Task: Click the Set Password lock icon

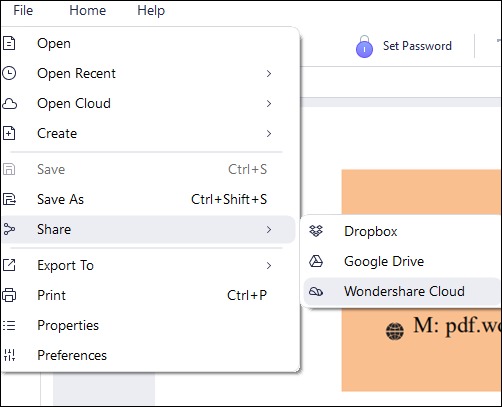Action: click(x=364, y=47)
